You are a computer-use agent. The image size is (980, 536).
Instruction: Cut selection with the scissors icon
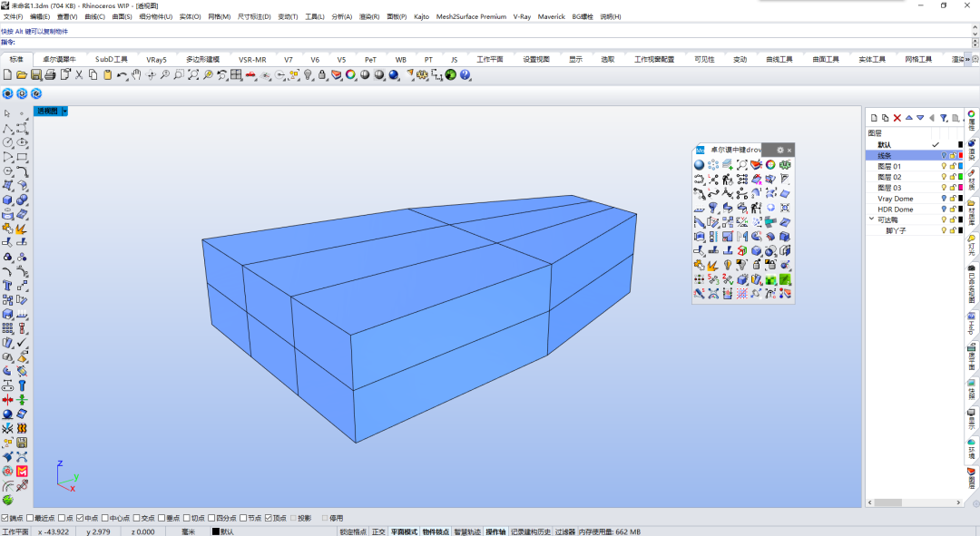coord(79,75)
